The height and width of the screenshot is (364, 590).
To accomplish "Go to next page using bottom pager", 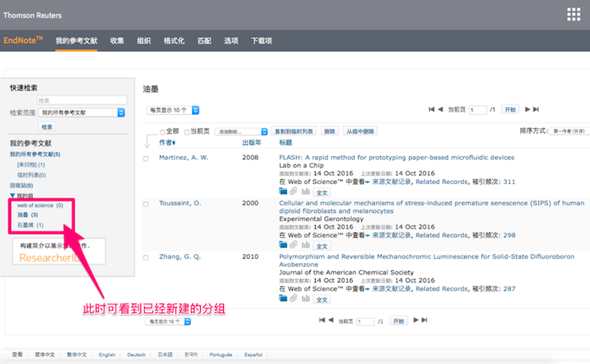I will [415, 320].
